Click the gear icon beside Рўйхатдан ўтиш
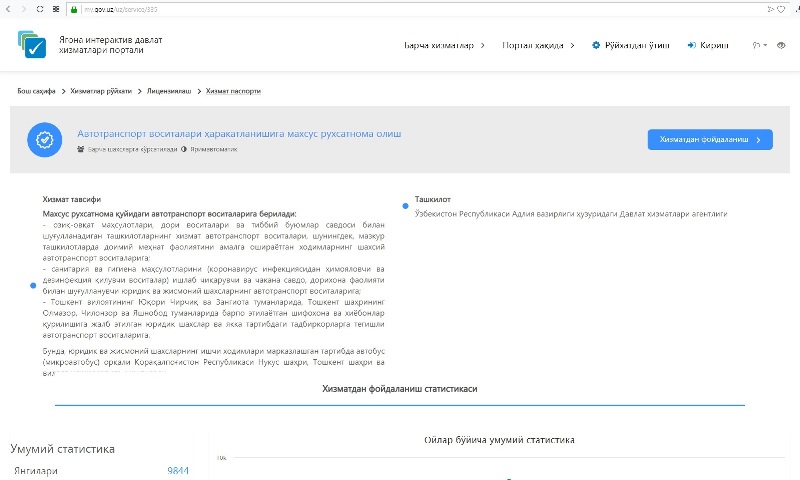 point(597,45)
